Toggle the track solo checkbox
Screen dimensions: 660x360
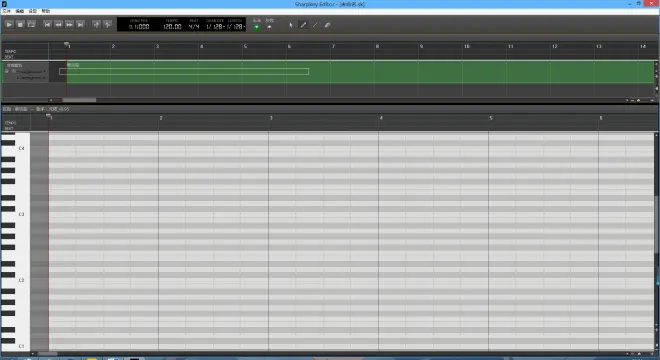tap(13, 71)
